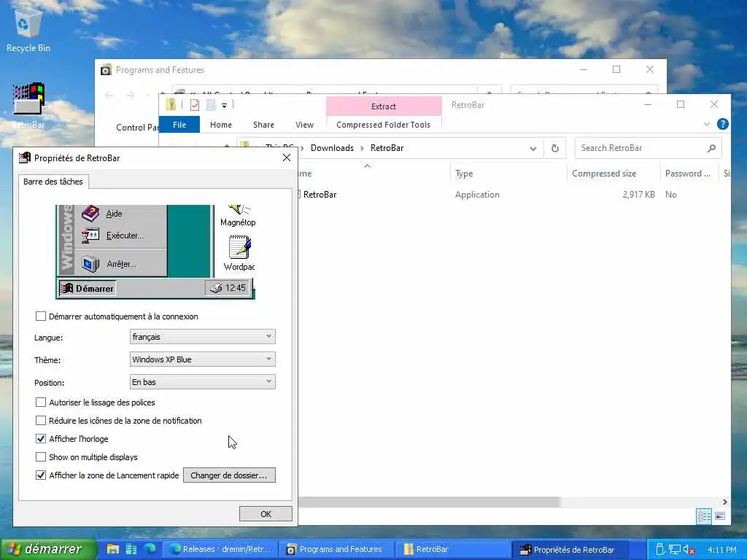Switch to details view icon
Image resolution: width=747 pixels, height=560 pixels.
(x=704, y=516)
